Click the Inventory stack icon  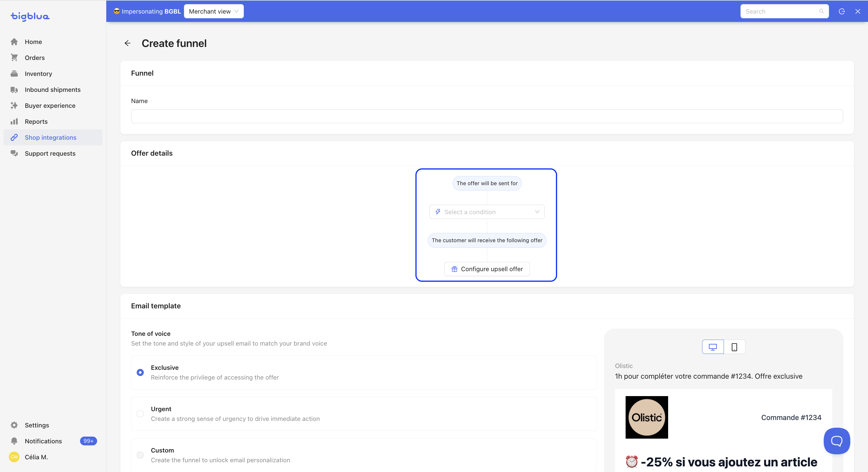point(14,74)
